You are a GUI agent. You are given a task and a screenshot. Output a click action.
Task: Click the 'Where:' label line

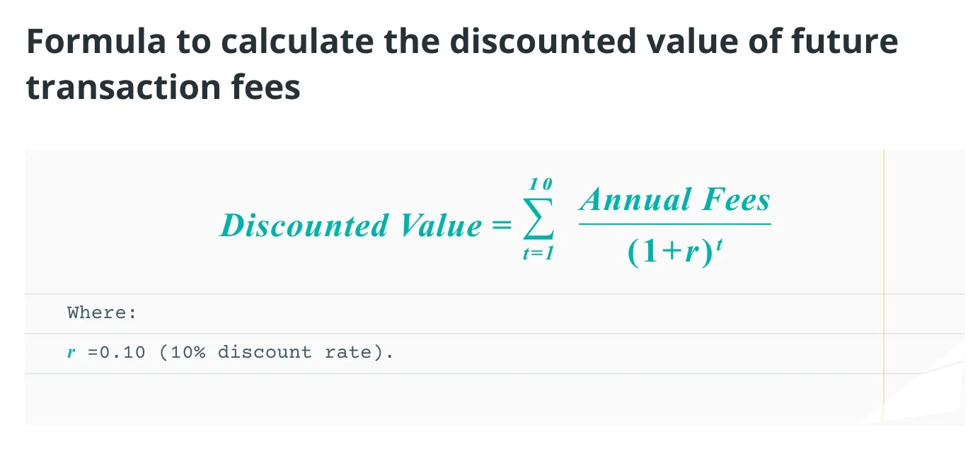(x=102, y=312)
